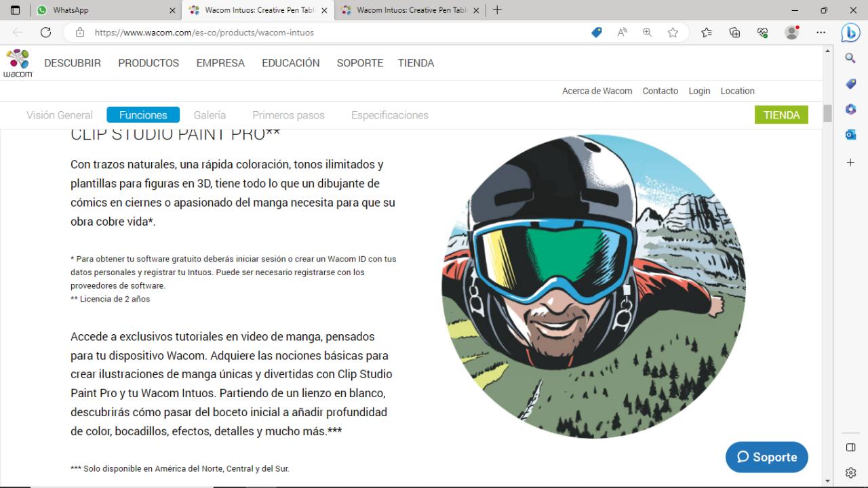Open sidebar Microsoft 365 icon

[x=850, y=109]
